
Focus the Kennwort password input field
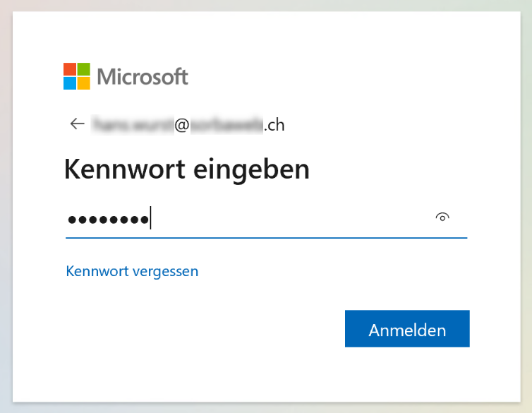[x=266, y=219]
